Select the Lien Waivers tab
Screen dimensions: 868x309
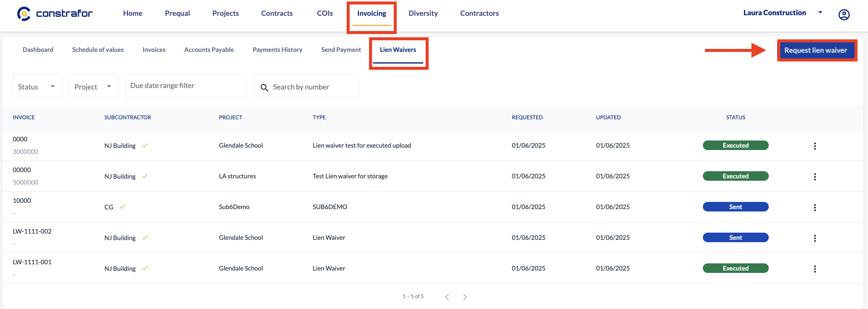pyautogui.click(x=398, y=50)
